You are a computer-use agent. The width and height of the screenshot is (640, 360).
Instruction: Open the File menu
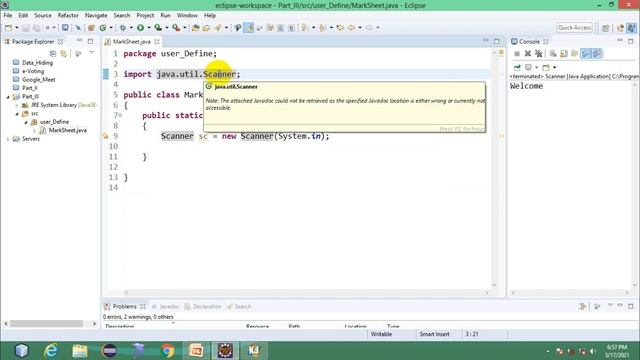(x=8, y=16)
